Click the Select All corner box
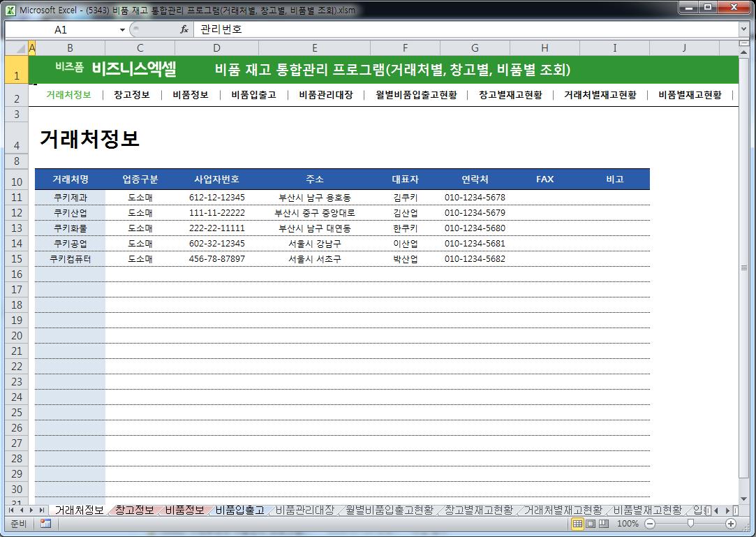Image resolution: width=756 pixels, height=537 pixels. coord(15,47)
